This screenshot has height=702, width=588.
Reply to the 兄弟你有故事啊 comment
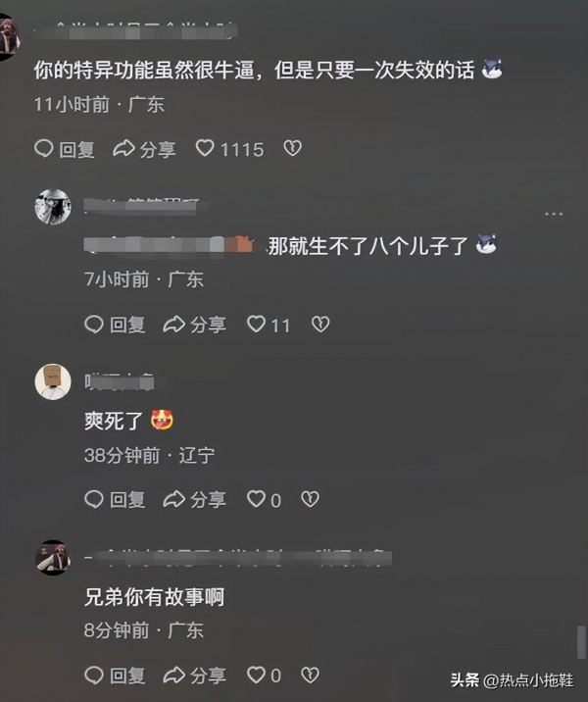(115, 676)
